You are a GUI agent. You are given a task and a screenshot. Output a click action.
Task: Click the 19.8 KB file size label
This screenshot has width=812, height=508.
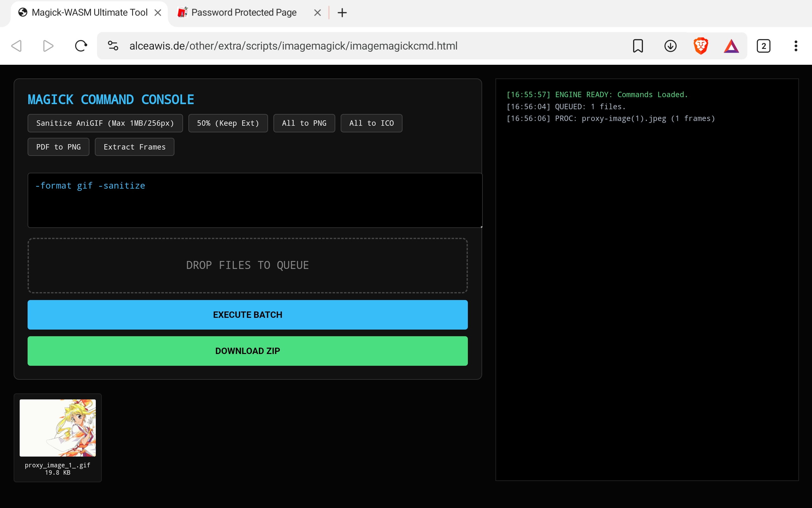coord(58,472)
